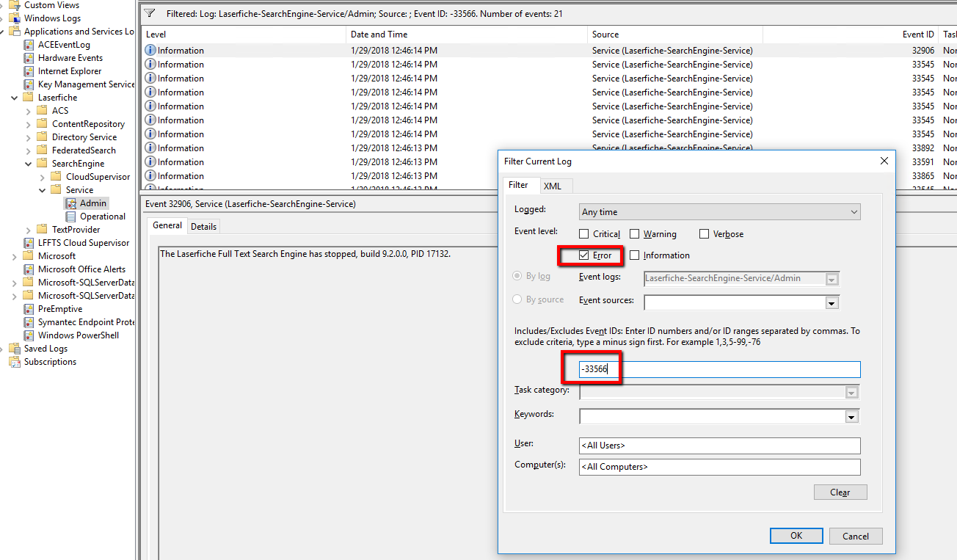
Task: Click the SearchEngine folder icon
Action: pos(43,164)
